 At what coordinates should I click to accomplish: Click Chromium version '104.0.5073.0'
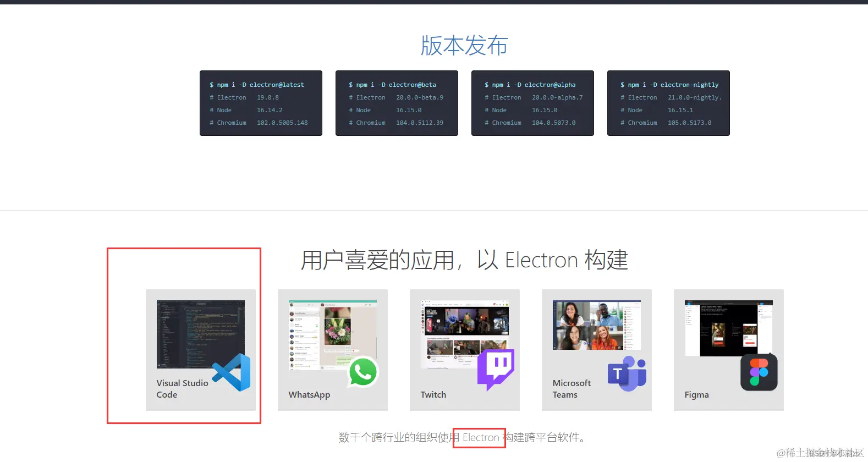tap(554, 123)
